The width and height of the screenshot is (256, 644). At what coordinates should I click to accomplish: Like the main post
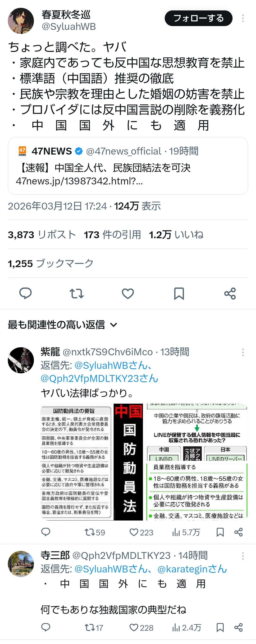pyautogui.click(x=128, y=293)
